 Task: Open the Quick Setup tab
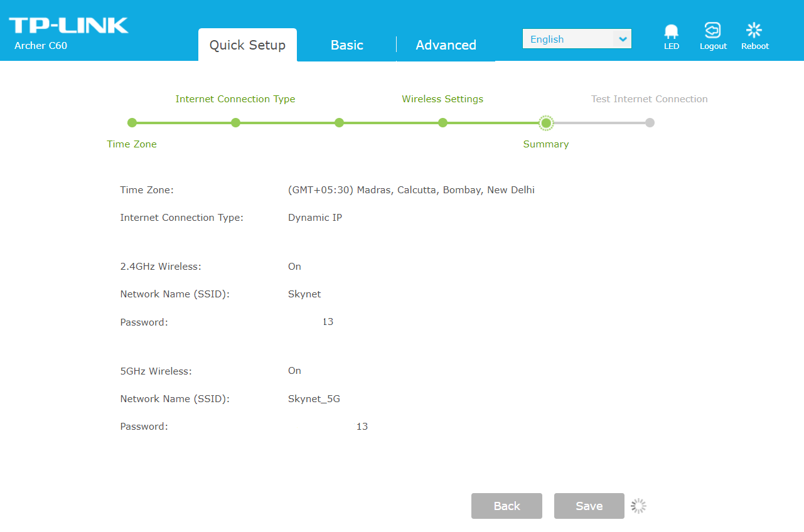[x=247, y=45]
